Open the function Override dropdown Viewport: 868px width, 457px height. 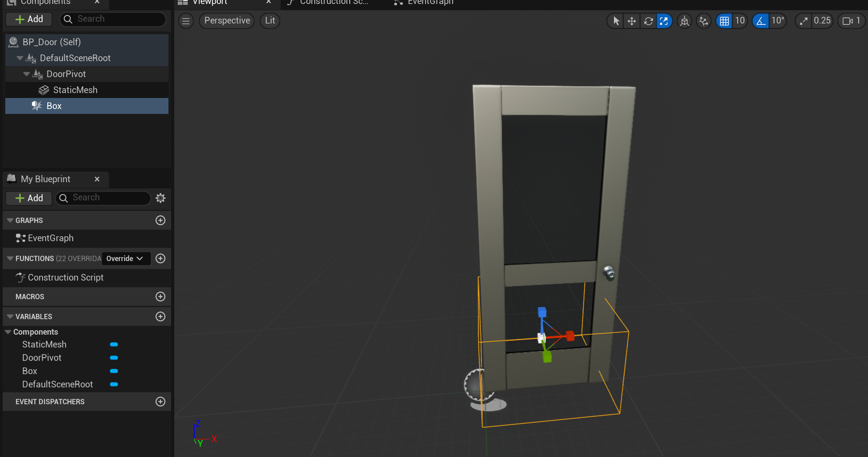[126, 258]
